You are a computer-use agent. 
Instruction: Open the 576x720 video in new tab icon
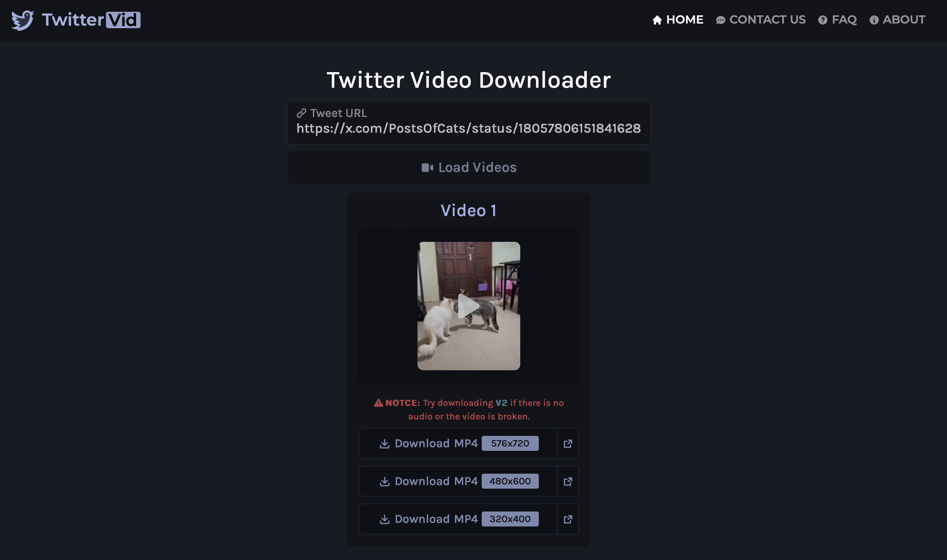(x=568, y=443)
